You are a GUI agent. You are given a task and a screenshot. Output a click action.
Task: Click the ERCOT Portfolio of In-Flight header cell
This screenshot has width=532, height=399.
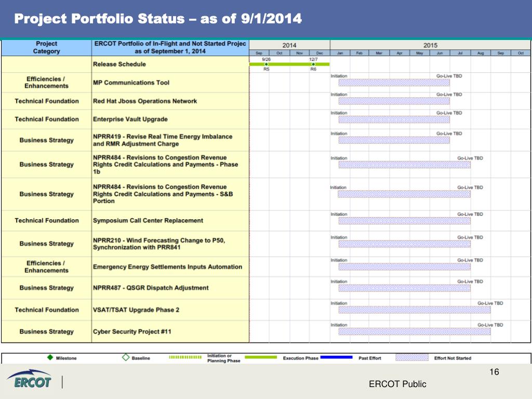[170, 47]
